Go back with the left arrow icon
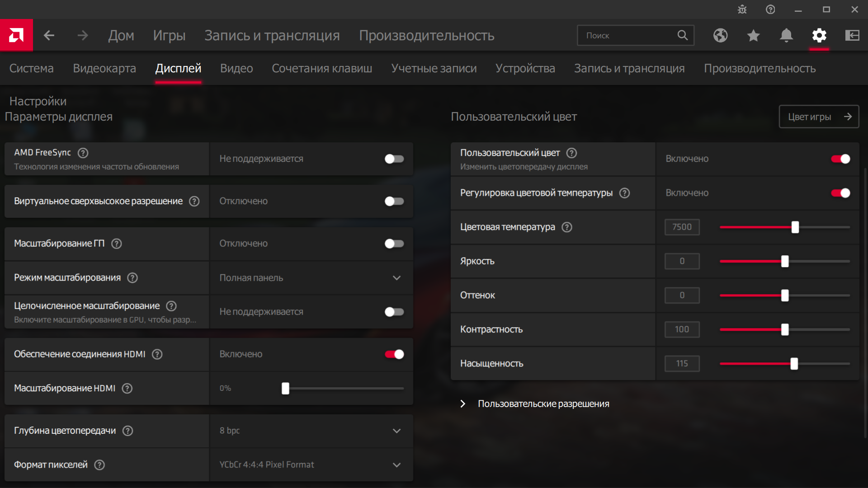 [x=49, y=35]
